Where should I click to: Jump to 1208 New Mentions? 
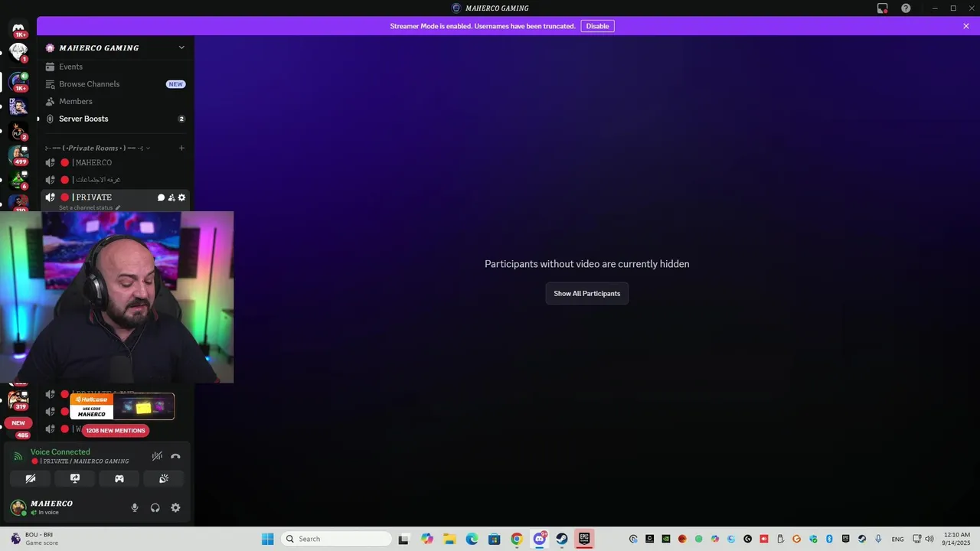[116, 431]
